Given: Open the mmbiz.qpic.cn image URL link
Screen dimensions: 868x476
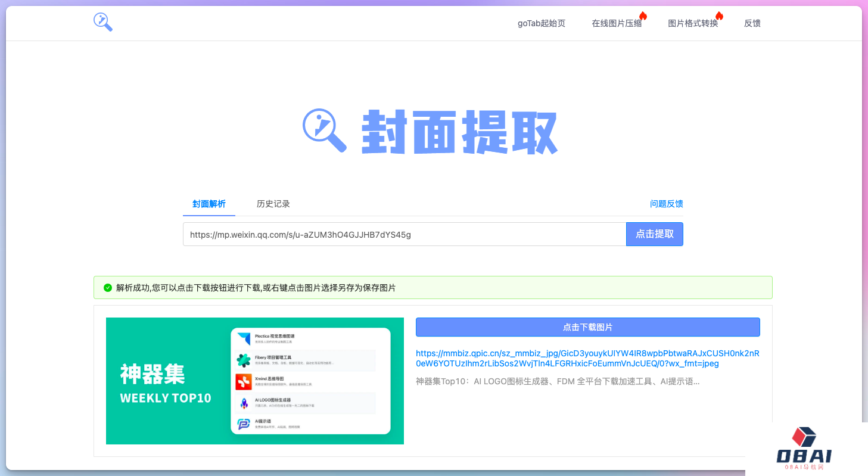Looking at the screenshot, I should [x=587, y=358].
